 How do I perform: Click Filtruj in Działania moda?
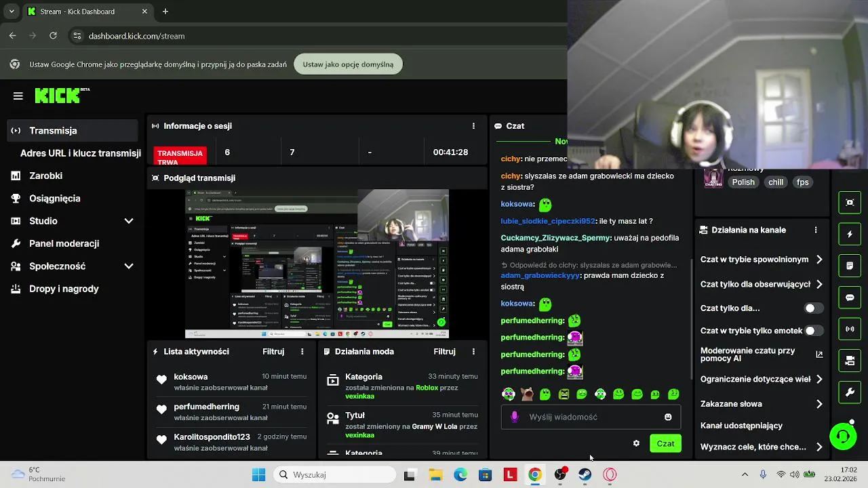pyautogui.click(x=444, y=352)
